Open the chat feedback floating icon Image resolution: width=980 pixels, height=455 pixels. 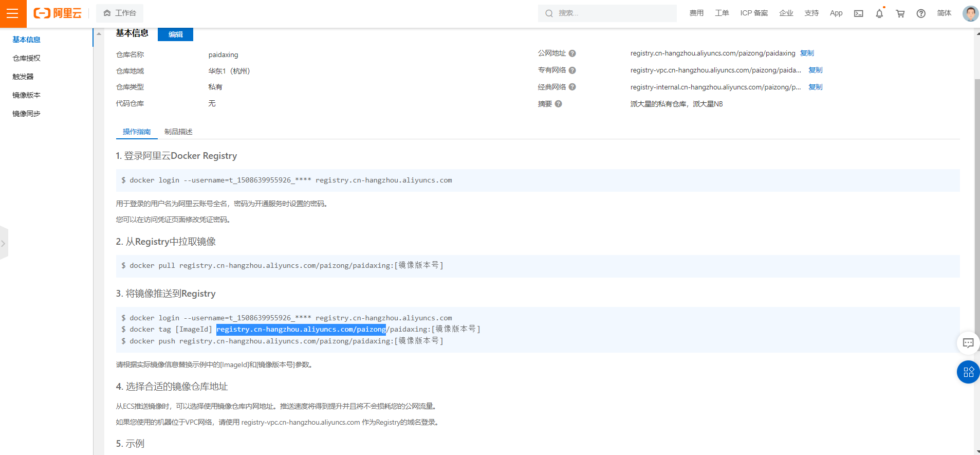coord(968,343)
